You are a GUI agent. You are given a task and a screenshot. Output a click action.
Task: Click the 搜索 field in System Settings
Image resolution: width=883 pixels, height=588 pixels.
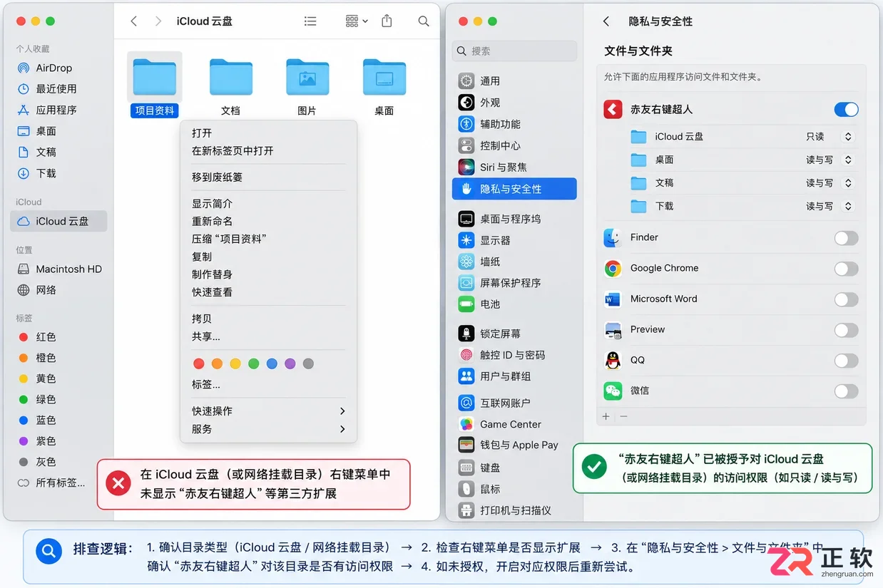[x=514, y=51]
